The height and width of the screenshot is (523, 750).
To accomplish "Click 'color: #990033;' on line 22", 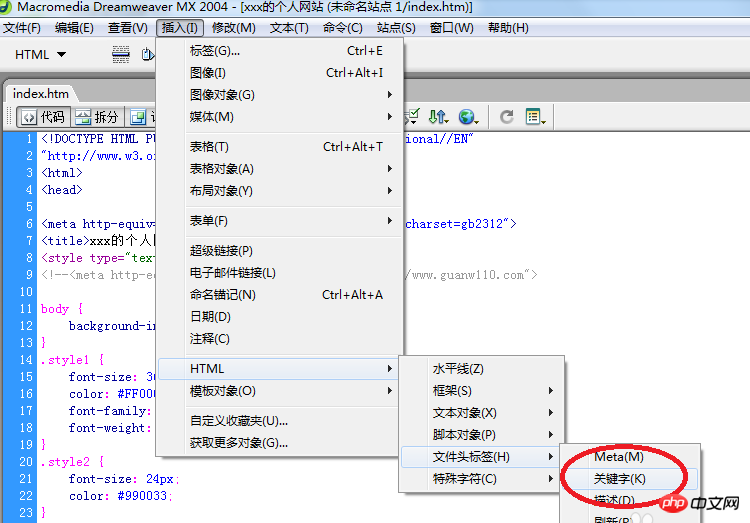I will (x=121, y=496).
